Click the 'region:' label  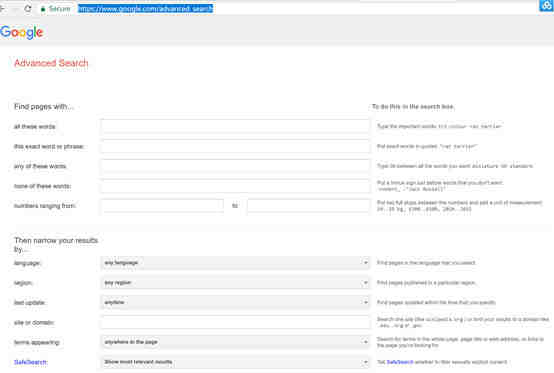pyautogui.click(x=23, y=283)
